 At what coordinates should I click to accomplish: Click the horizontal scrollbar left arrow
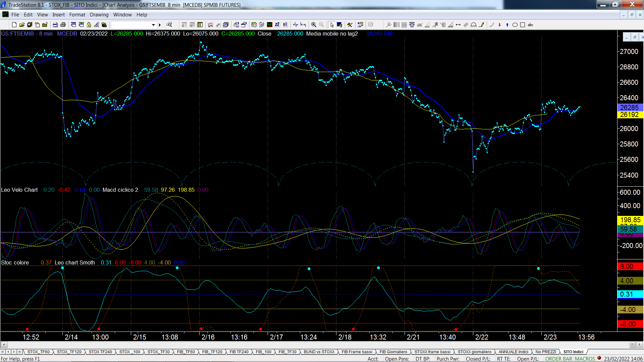coord(4,345)
